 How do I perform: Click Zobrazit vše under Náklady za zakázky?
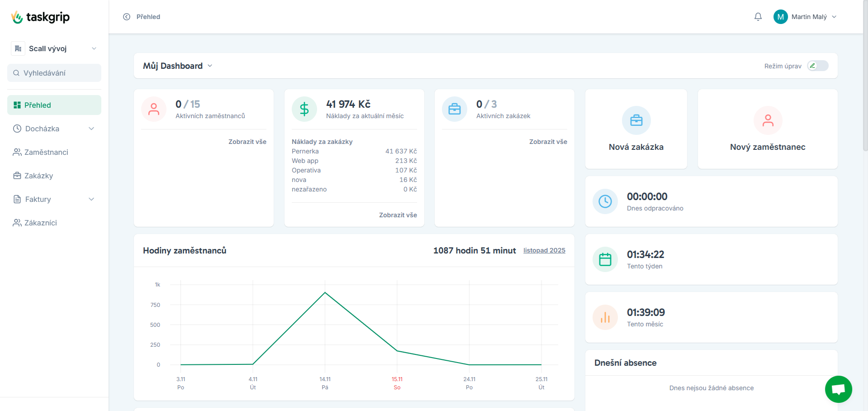[398, 215]
